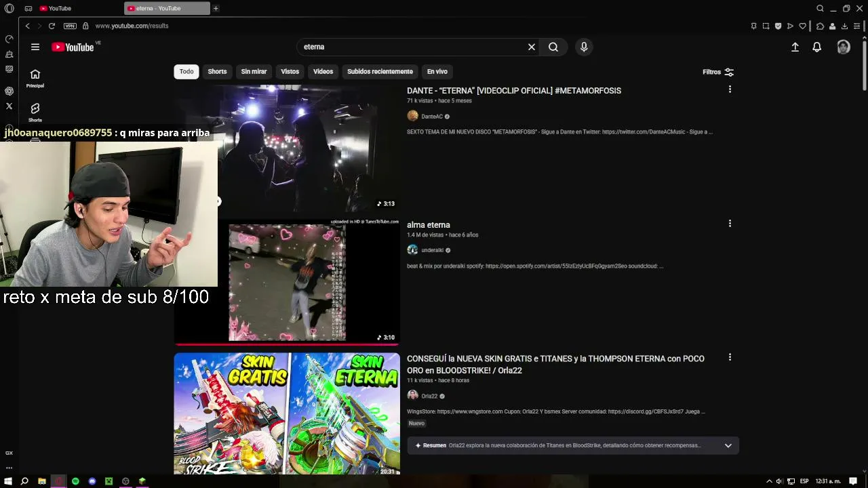Screen dimensions: 868x488
Task: Open File Explorer from taskbar
Action: [42, 481]
